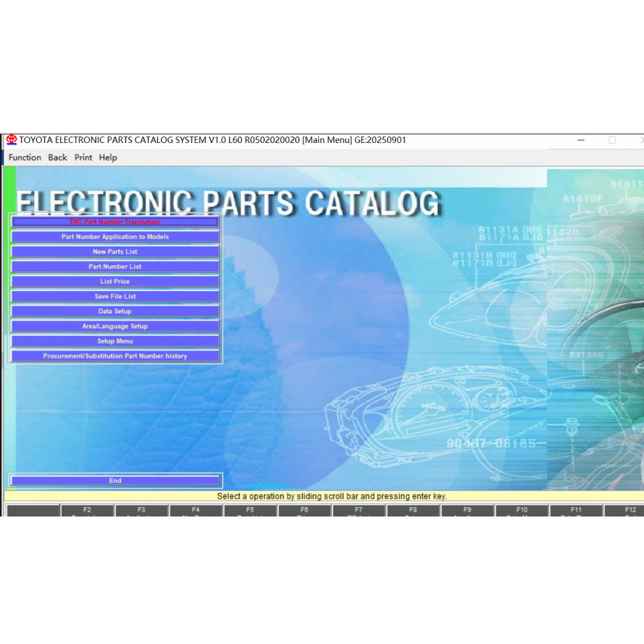Viewport: 644px width, 644px height.
Task: Go to Data Setup
Action: [x=115, y=311]
